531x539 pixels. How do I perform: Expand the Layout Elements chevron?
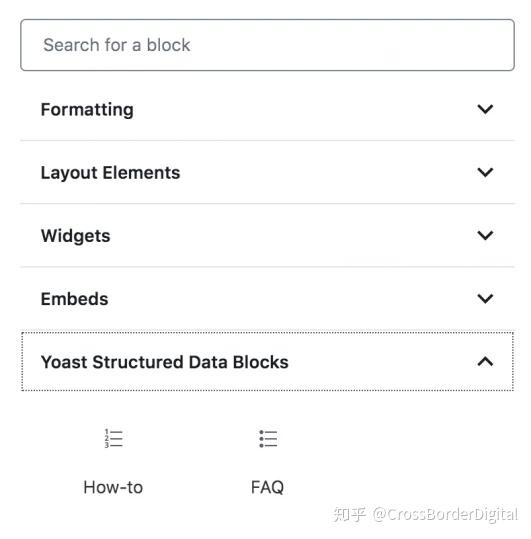(485, 172)
